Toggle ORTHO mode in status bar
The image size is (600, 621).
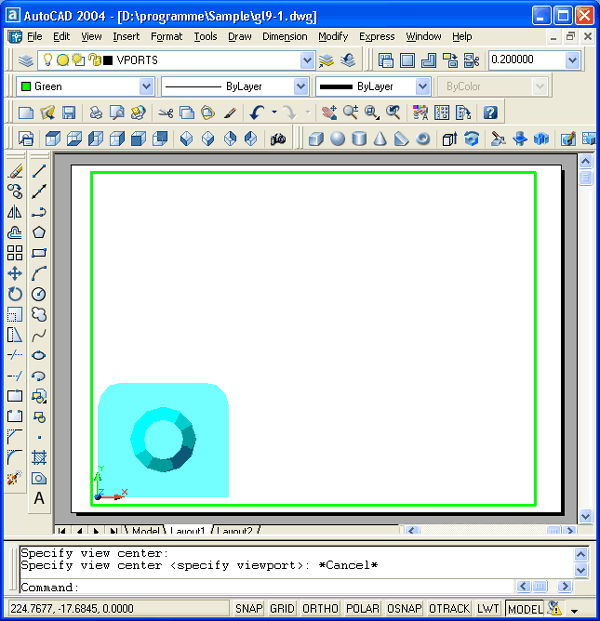pos(319,608)
